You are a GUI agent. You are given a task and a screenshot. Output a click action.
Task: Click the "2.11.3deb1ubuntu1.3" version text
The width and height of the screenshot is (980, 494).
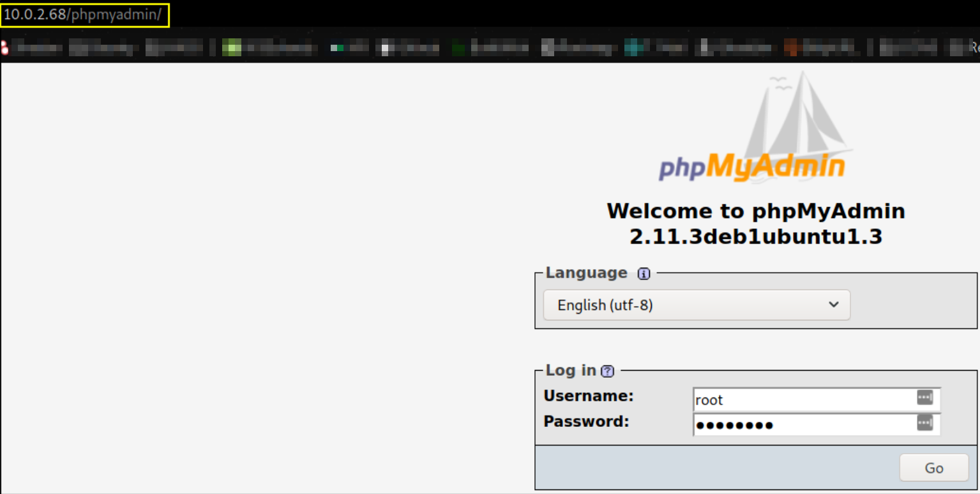[x=756, y=237]
